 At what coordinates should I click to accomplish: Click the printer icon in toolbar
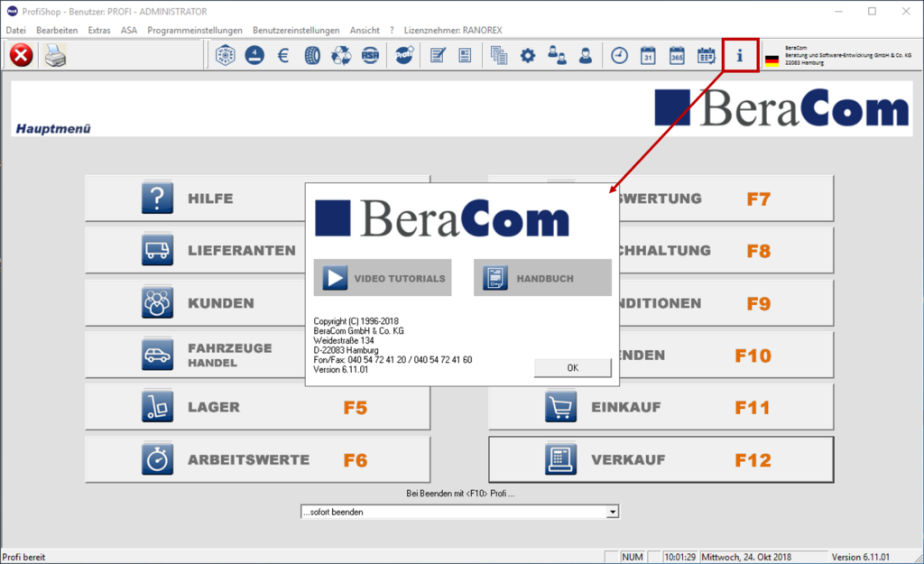[x=55, y=56]
